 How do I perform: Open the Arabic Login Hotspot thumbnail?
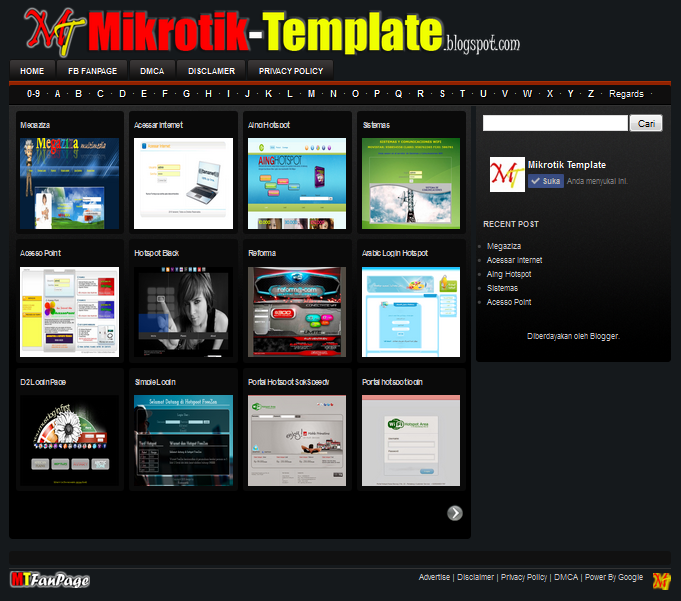tap(411, 312)
